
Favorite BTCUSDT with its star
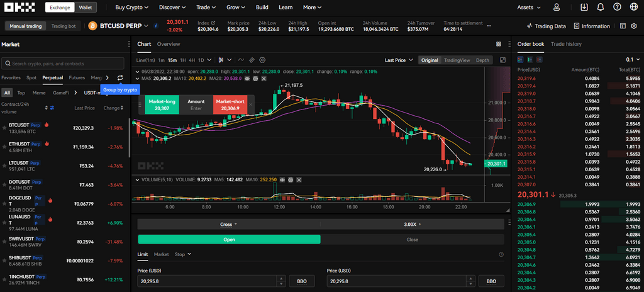[4, 128]
